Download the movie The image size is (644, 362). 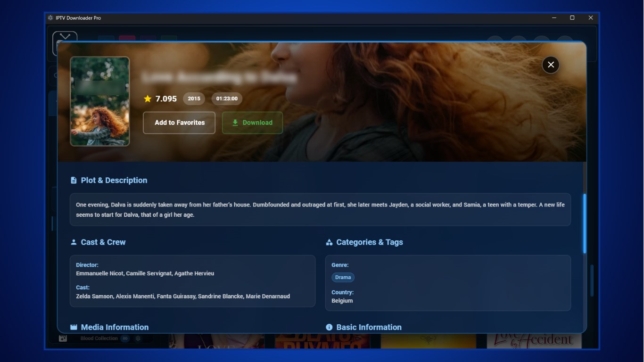[252, 123]
